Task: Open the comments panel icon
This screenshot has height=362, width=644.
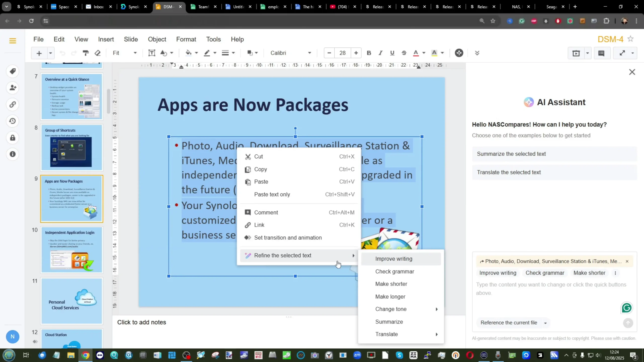Action: pyautogui.click(x=601, y=53)
